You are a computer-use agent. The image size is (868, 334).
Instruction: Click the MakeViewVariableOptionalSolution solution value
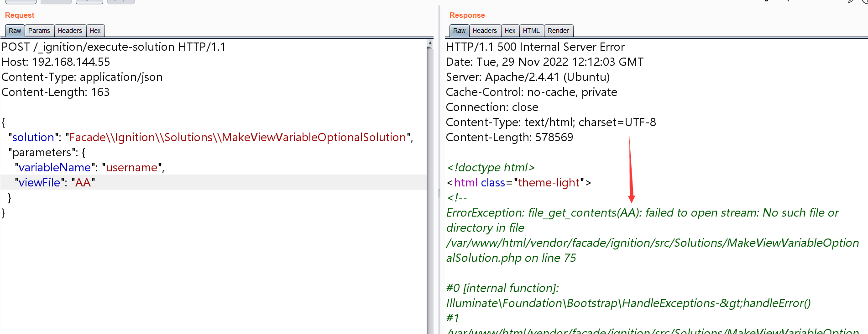(x=237, y=138)
